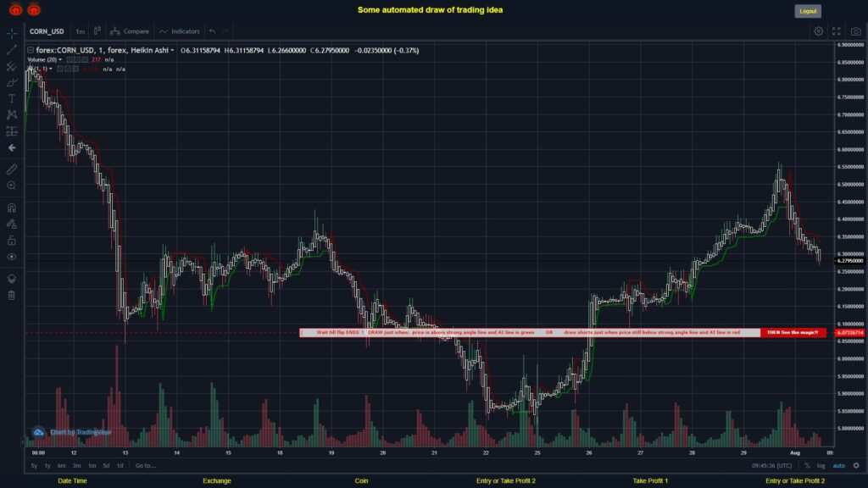The image size is (868, 488).
Task: Select the 5y time range
Action: point(34,466)
